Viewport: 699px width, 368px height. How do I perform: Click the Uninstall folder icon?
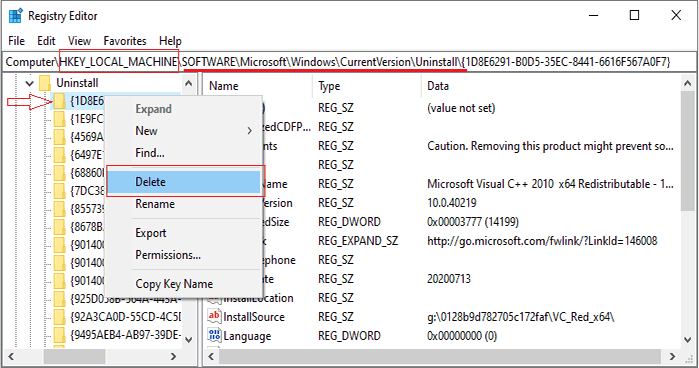pyautogui.click(x=45, y=83)
